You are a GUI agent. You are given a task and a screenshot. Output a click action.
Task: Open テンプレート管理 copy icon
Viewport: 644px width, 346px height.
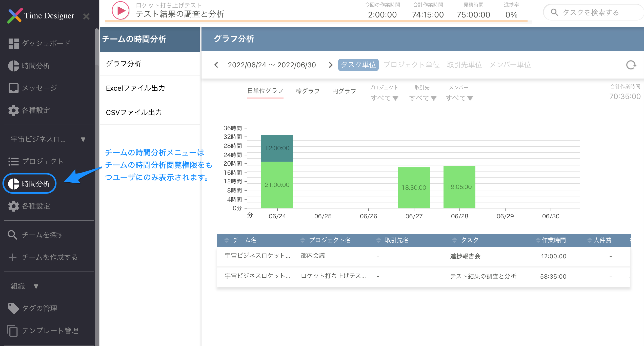coord(12,331)
